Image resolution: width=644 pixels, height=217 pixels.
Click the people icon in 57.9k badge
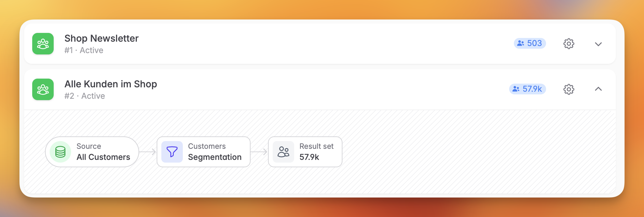(x=516, y=89)
